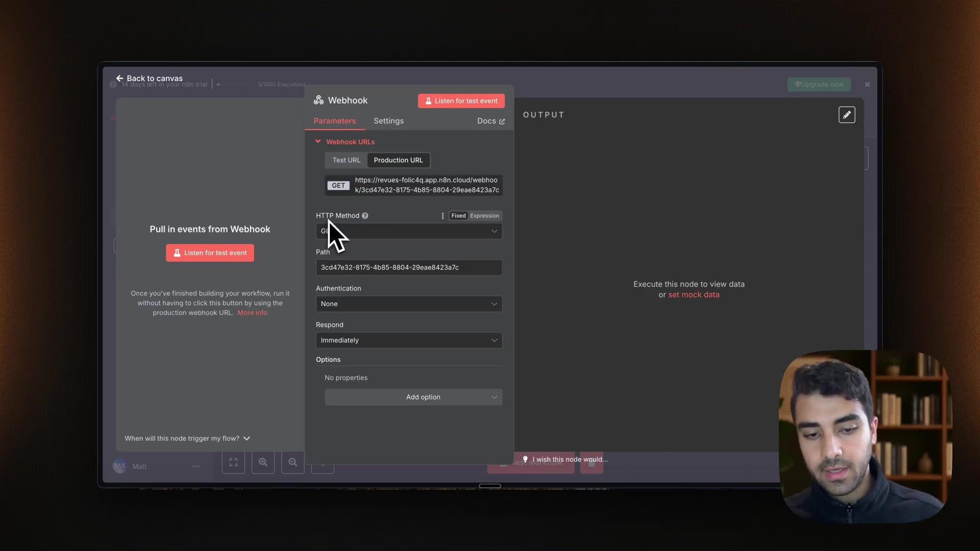Click the Back to canvas arrow

119,78
